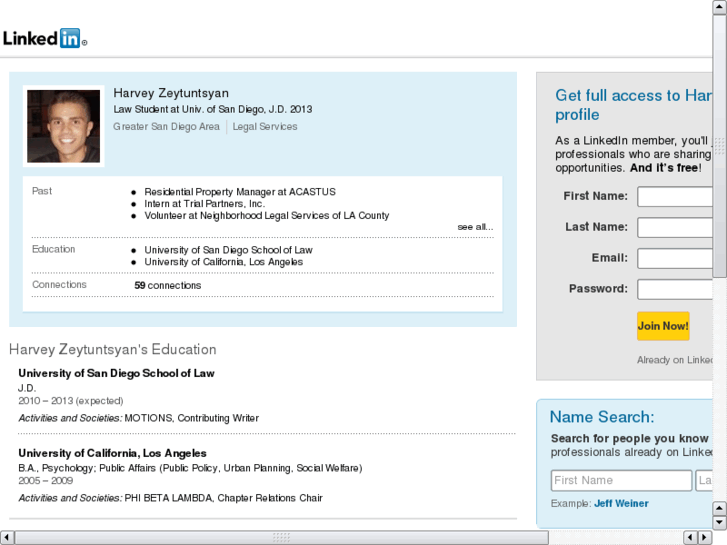Click the LinkedIn logo
Viewport: 727px width, 545px height.
pos(45,38)
